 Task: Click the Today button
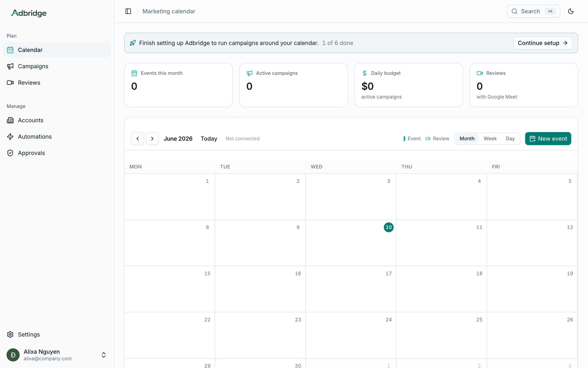(x=209, y=138)
